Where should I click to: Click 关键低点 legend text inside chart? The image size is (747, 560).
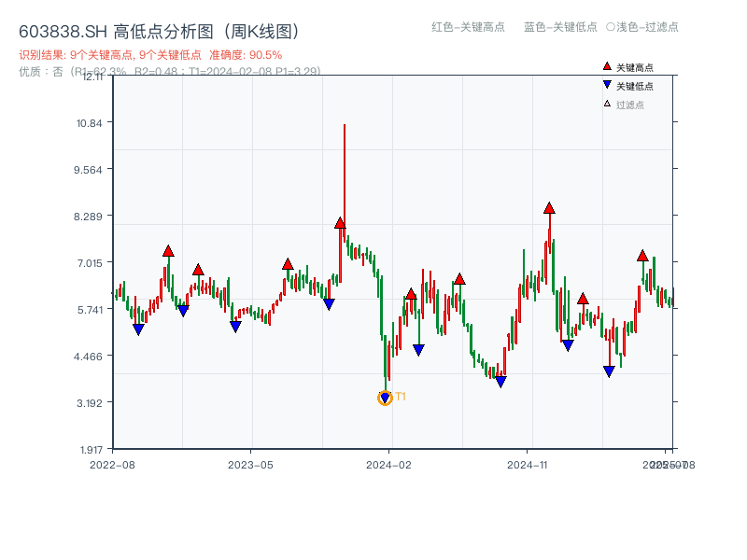click(635, 86)
